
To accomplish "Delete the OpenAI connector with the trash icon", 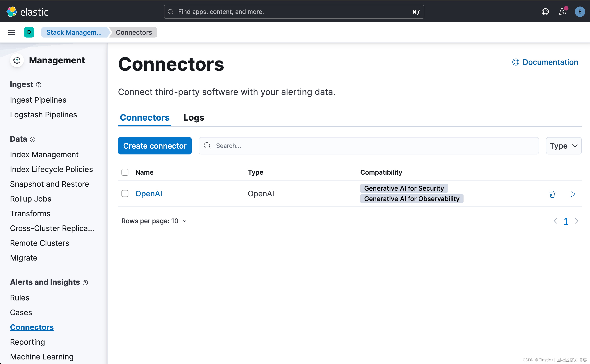I will pos(552,194).
